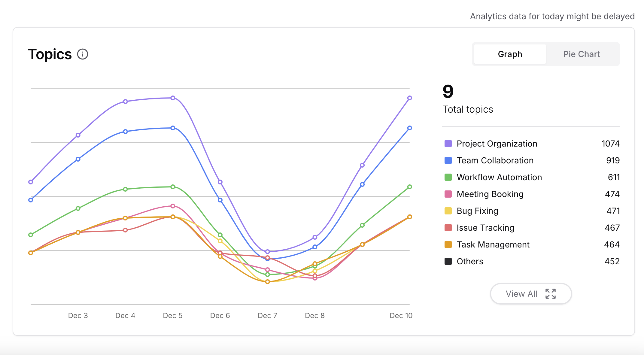This screenshot has height=355, width=644.
Task: Click the green data point at Dec 4
Action: pyautogui.click(x=125, y=189)
